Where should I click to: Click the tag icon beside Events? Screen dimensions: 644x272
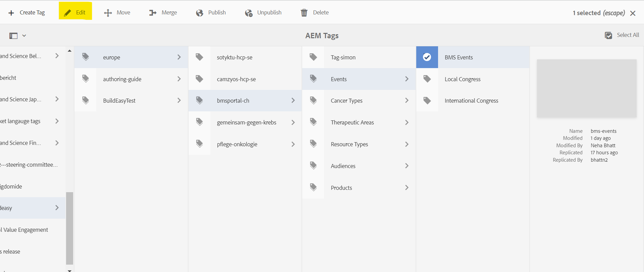(313, 79)
